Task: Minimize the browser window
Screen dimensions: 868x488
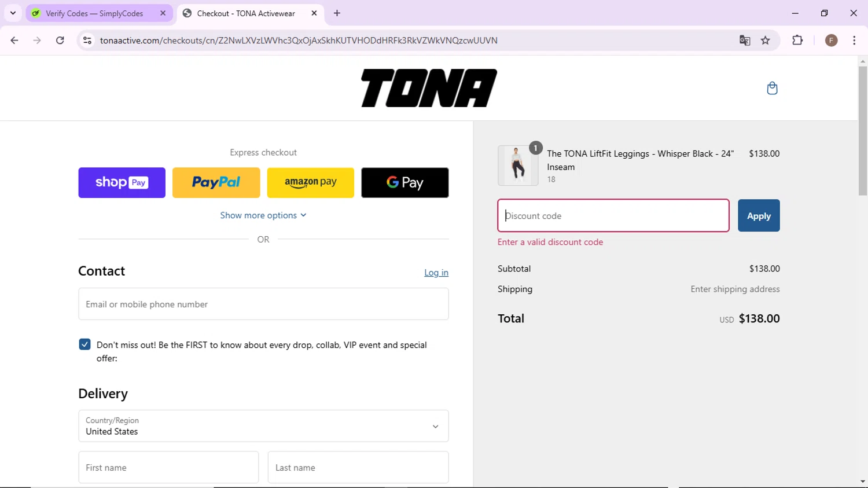Action: pos(795,13)
